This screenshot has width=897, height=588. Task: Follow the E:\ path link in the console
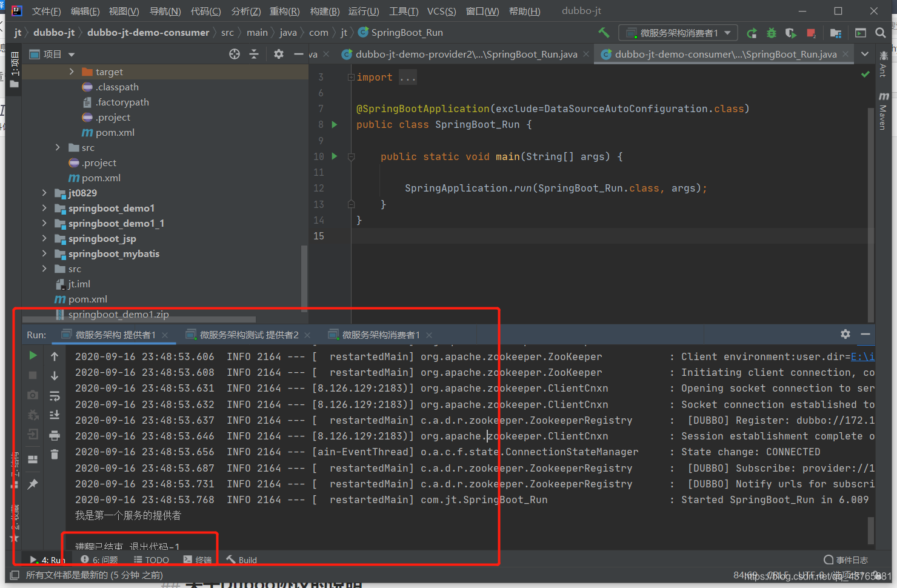(862, 356)
